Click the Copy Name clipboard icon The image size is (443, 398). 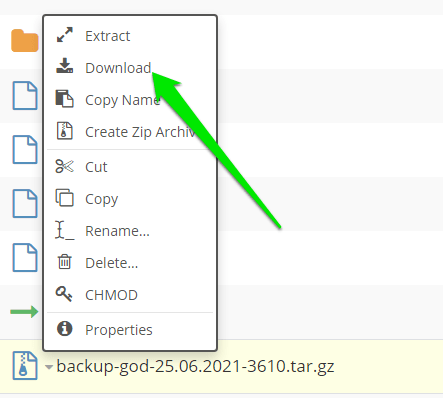point(64,99)
